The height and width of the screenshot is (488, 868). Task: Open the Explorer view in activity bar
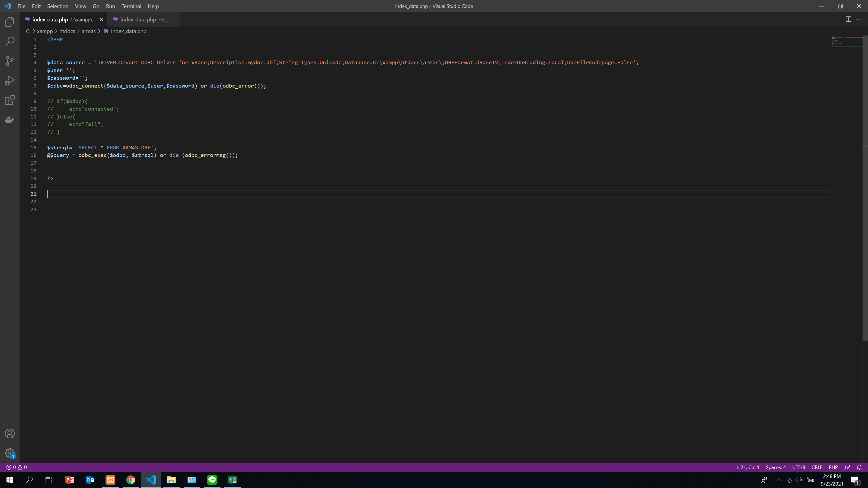point(10,22)
